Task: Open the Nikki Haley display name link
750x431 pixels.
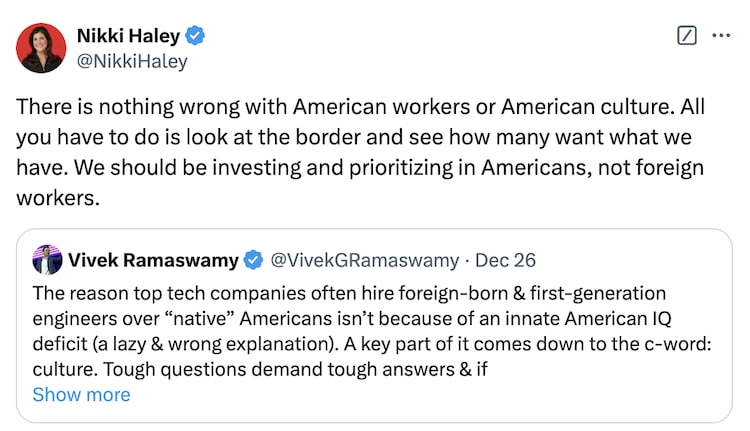Action: pos(128,36)
